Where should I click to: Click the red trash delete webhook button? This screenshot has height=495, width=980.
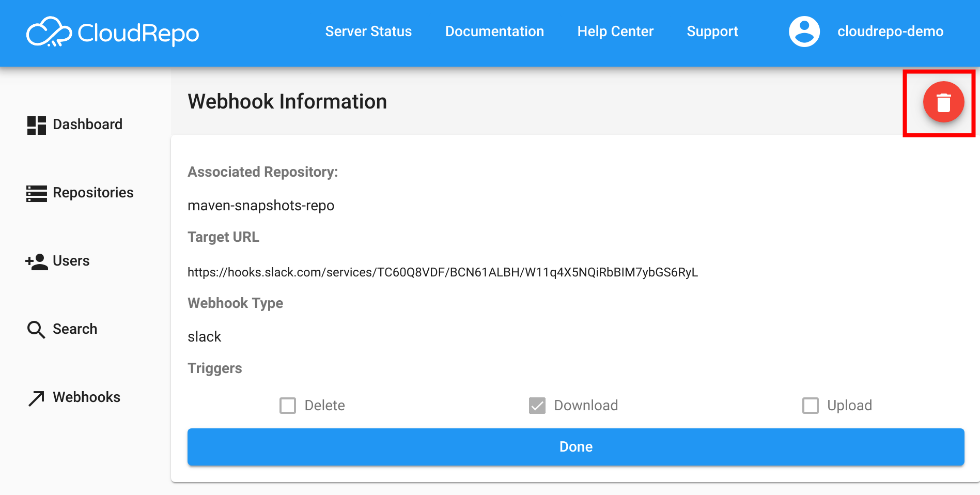click(943, 102)
